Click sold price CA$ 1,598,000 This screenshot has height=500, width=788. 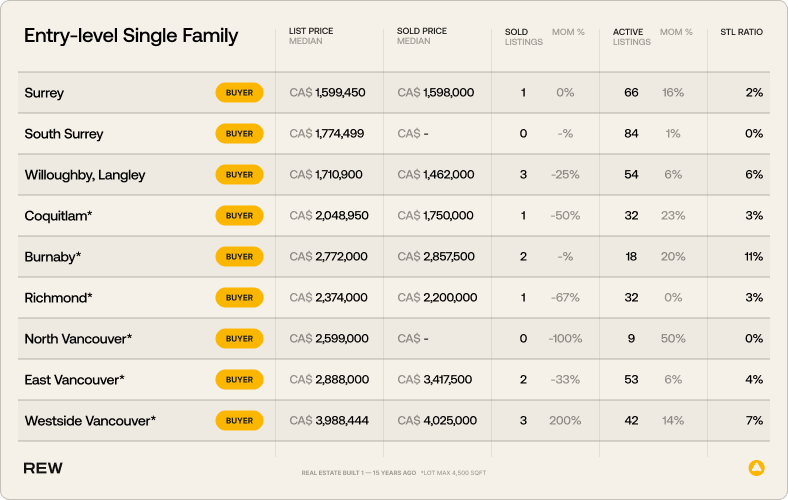pyautogui.click(x=436, y=92)
